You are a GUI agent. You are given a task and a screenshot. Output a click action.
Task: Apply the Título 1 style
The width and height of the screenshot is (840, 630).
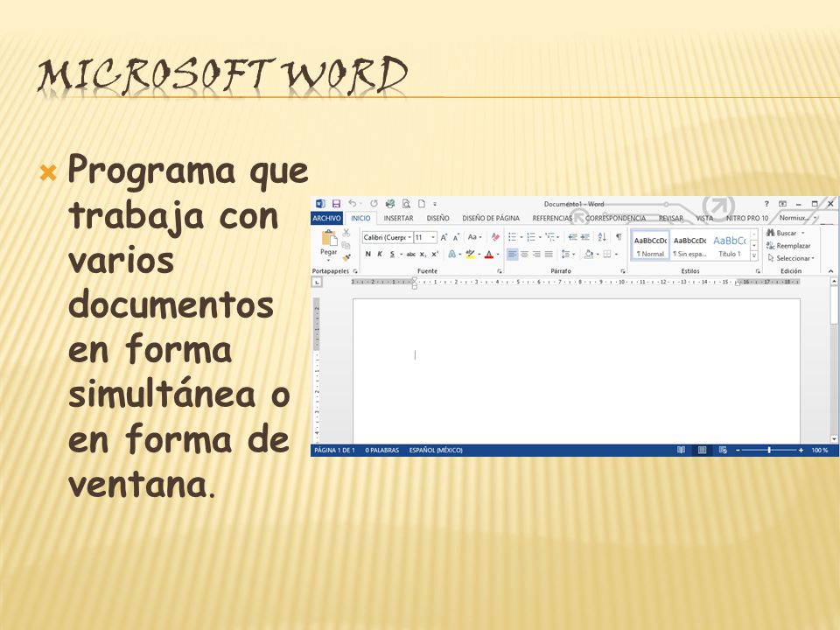click(729, 246)
